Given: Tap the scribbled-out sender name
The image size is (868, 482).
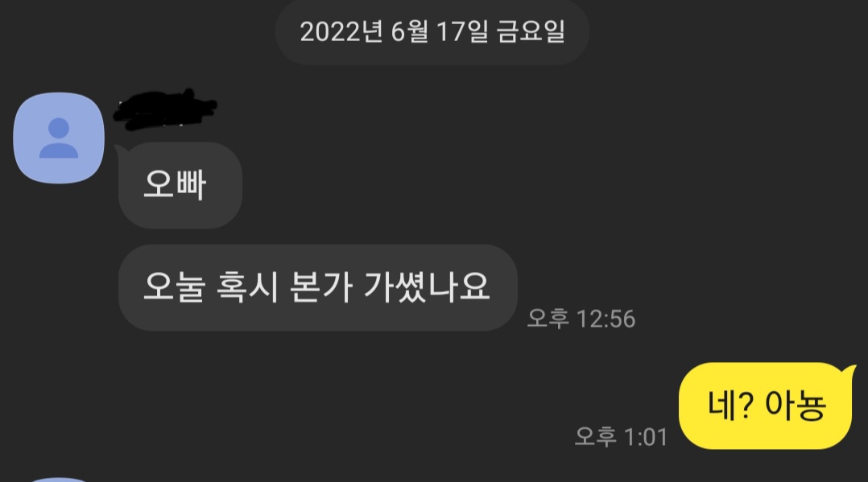Looking at the screenshot, I should point(165,109).
